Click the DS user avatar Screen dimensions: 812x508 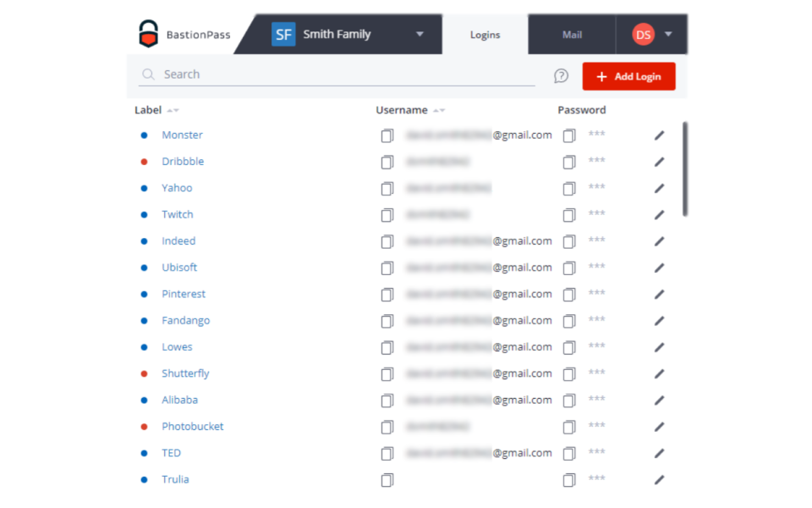tap(643, 34)
